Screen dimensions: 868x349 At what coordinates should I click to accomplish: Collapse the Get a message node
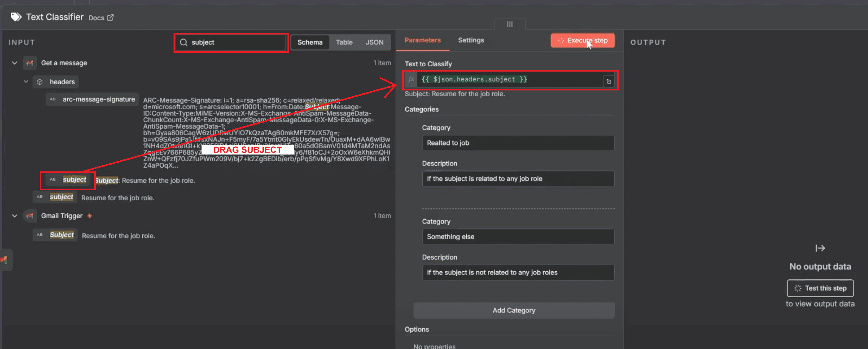pos(15,63)
